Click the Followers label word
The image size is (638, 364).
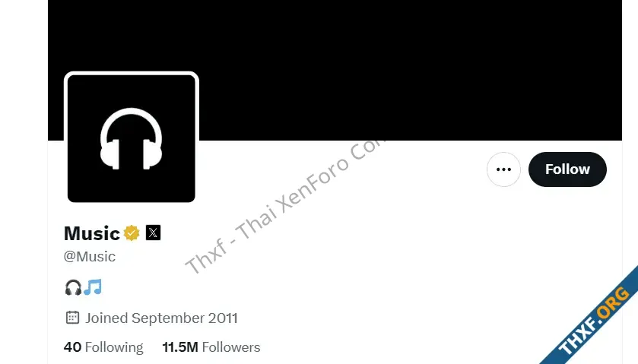[231, 347]
